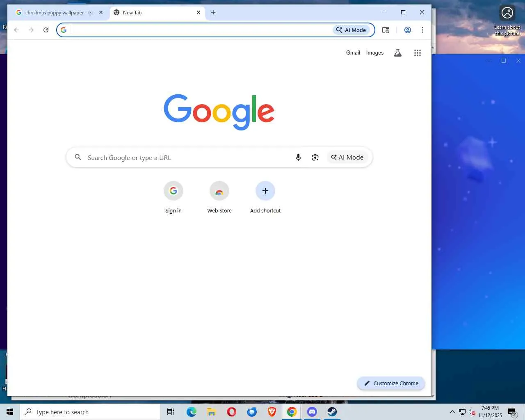Click the Chrome icon in the taskbar
Screen dimensions: 525x420
point(292,412)
